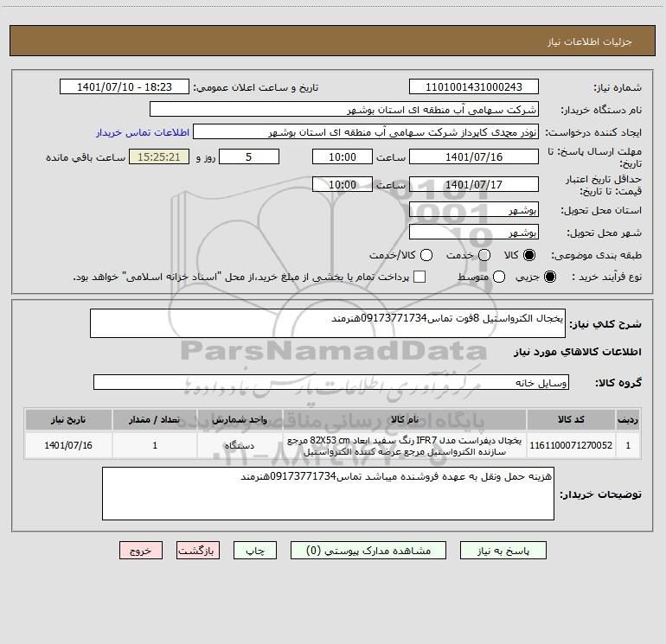The width and height of the screenshot is (666, 644).
Task: Click product code cell 1161100071270052
Action: (571, 445)
